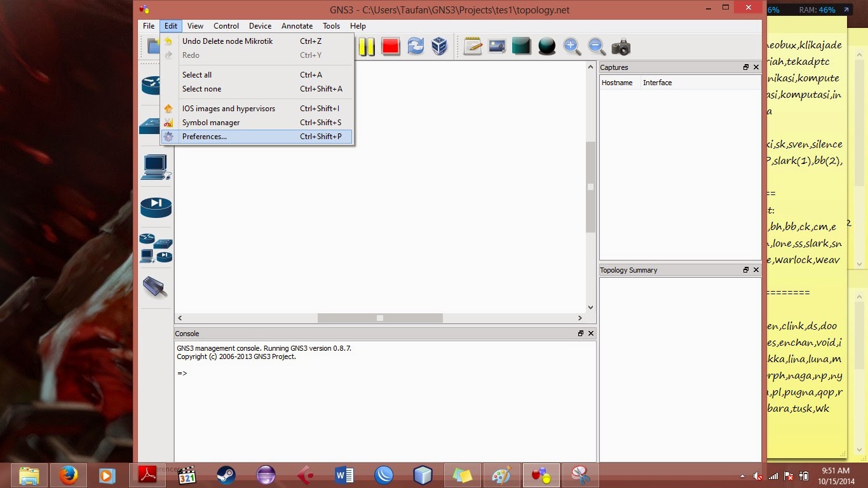Browse switches icon in device sidebar
Image resolution: width=868 pixels, height=488 pixels.
coord(149,125)
